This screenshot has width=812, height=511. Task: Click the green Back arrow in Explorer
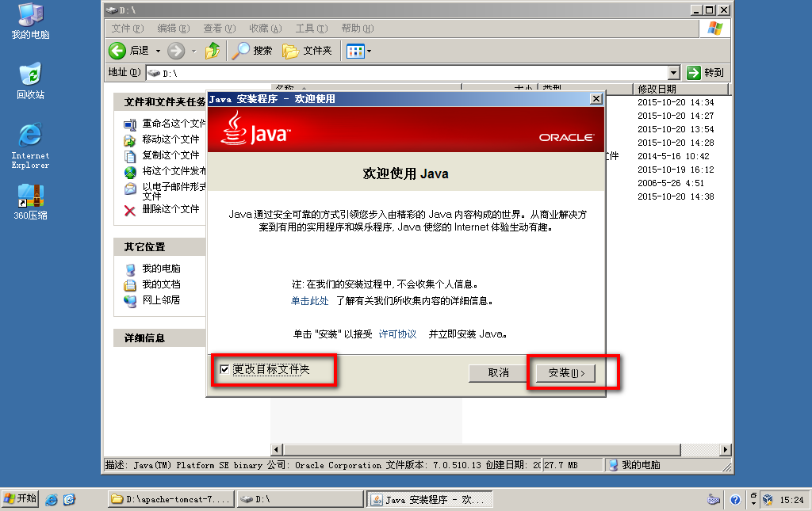117,51
